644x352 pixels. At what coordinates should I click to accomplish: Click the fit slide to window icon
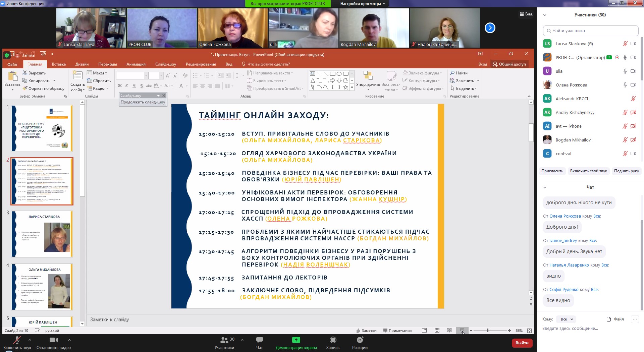[x=529, y=331]
